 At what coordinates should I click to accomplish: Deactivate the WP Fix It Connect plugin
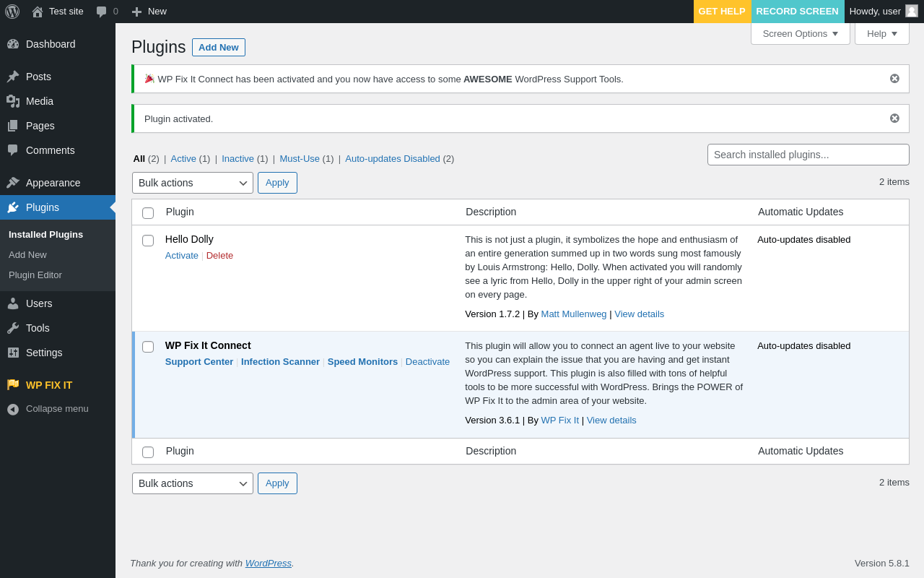tap(427, 362)
